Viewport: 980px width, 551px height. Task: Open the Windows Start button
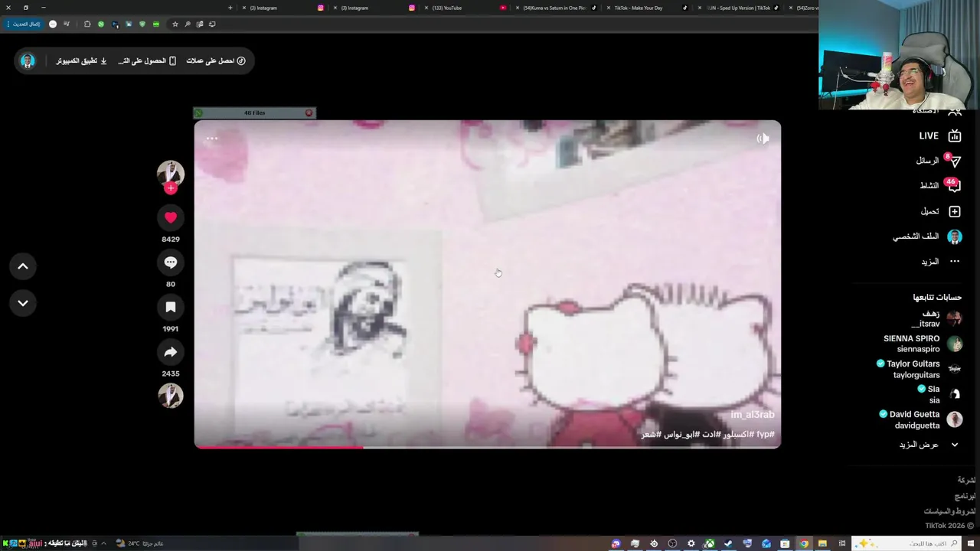(971, 543)
